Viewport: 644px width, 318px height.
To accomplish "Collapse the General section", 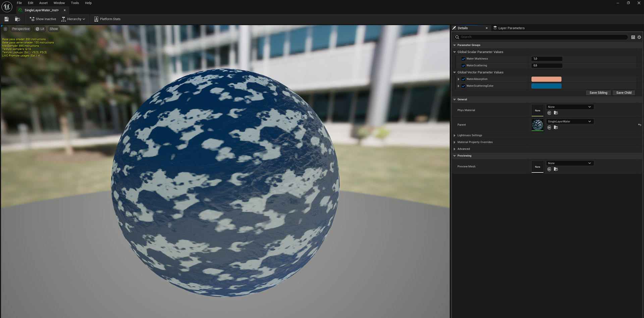I will tap(454, 100).
